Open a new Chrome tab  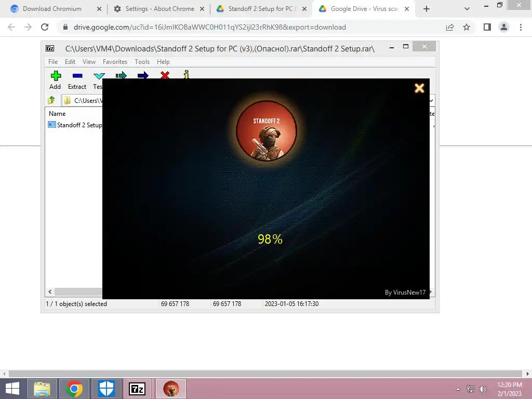point(427,9)
